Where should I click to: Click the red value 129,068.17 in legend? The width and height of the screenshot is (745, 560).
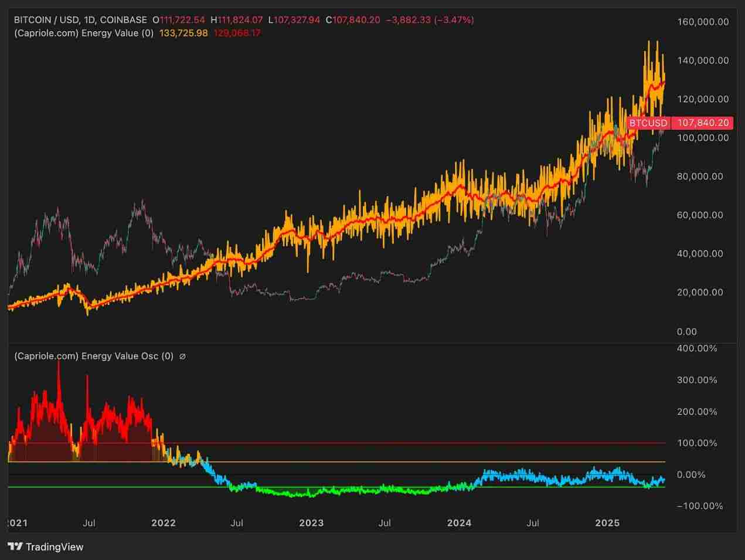click(x=237, y=33)
